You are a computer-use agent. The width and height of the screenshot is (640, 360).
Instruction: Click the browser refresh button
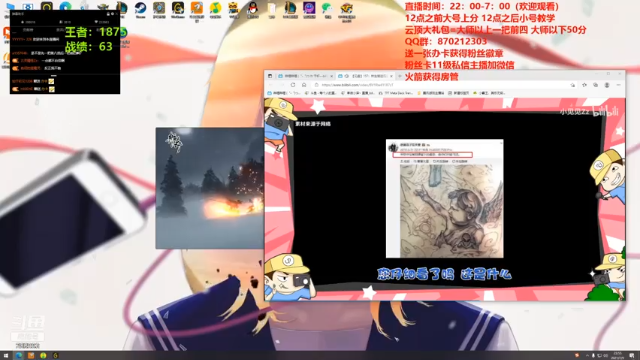[293, 85]
